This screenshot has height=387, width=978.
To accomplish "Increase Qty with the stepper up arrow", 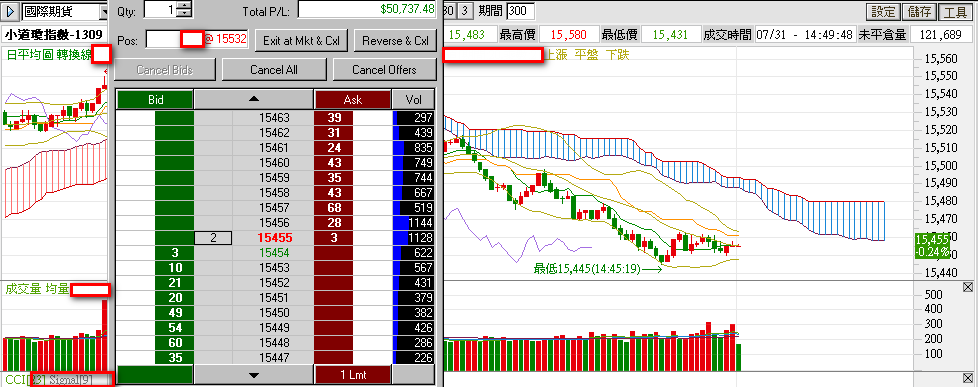I will tap(184, 6).
